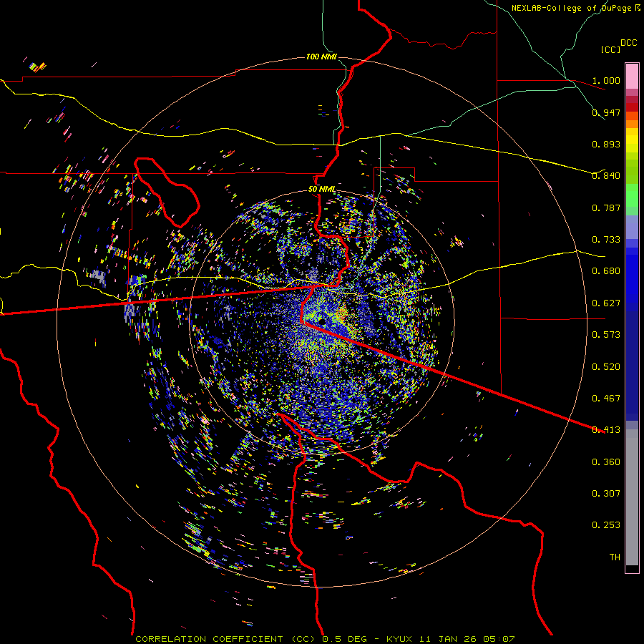Click the 0.627 scale value

(606, 303)
